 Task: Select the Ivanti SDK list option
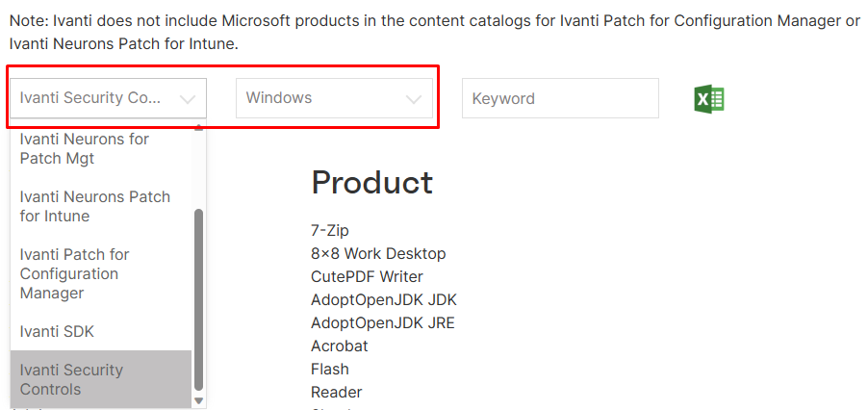pos(57,331)
